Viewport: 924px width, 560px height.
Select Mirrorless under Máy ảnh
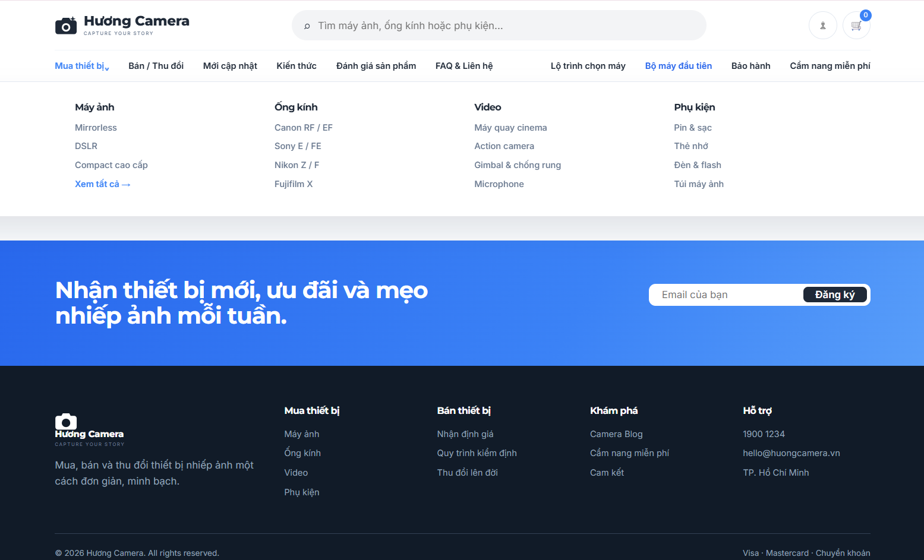coord(96,128)
